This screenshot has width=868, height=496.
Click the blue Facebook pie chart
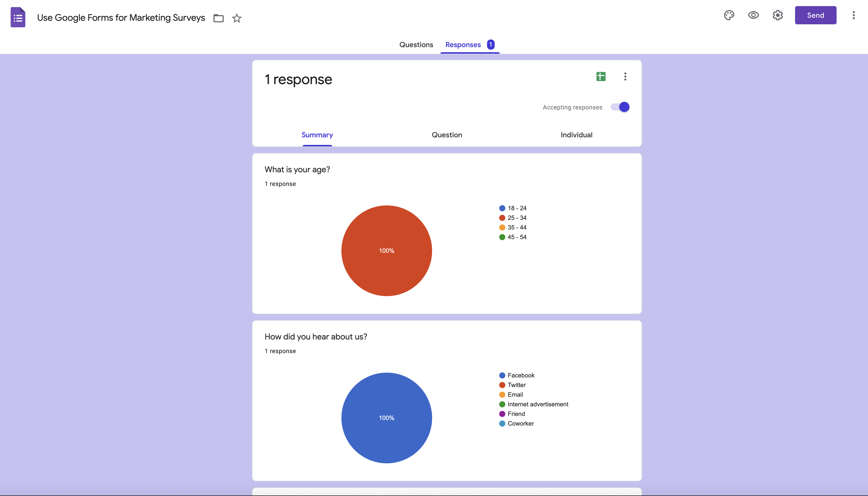click(x=387, y=418)
